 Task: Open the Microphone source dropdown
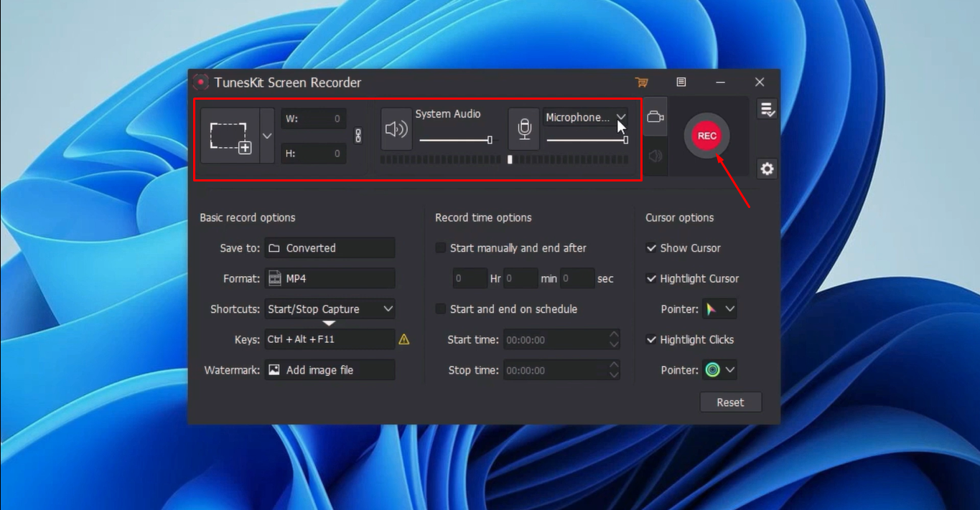620,117
